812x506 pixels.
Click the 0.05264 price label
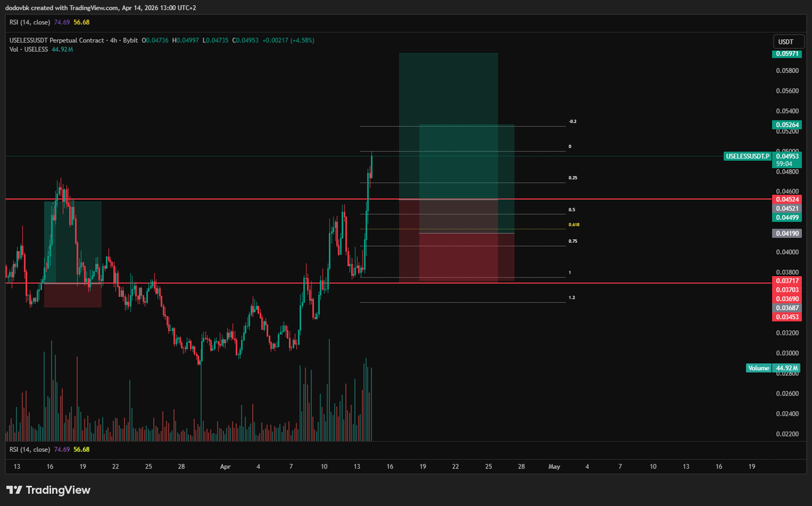(786, 125)
